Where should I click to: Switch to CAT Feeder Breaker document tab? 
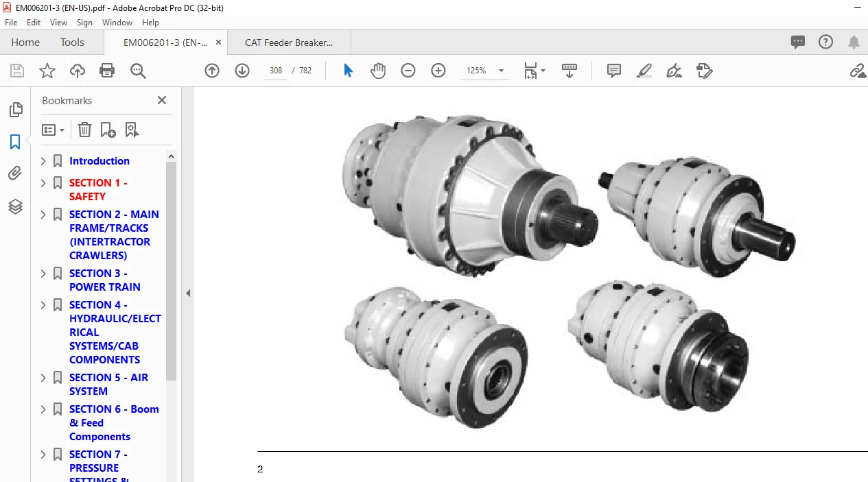coord(289,43)
